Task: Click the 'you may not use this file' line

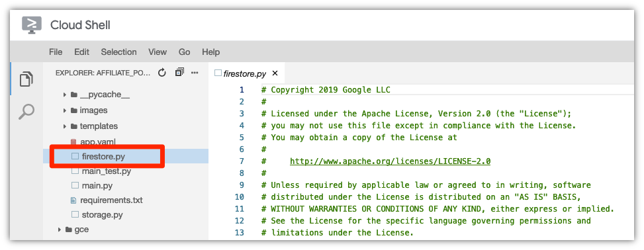Action: coord(419,126)
